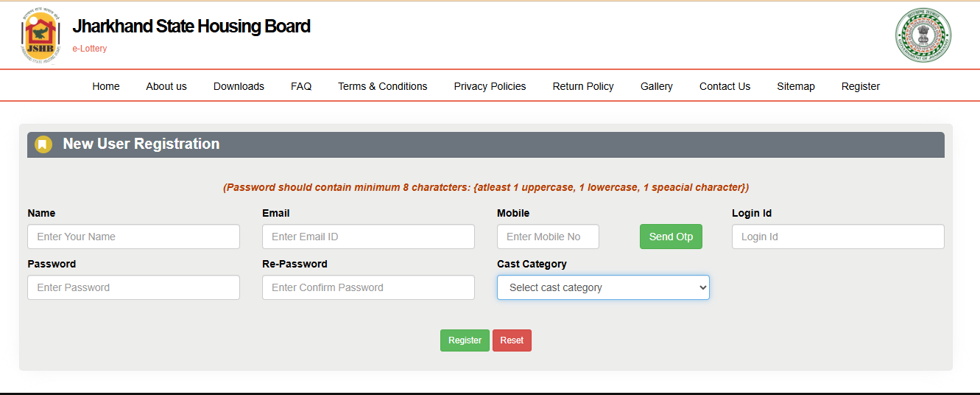
Task: Click the Government of Jharkhand emblem
Action: pos(923,35)
